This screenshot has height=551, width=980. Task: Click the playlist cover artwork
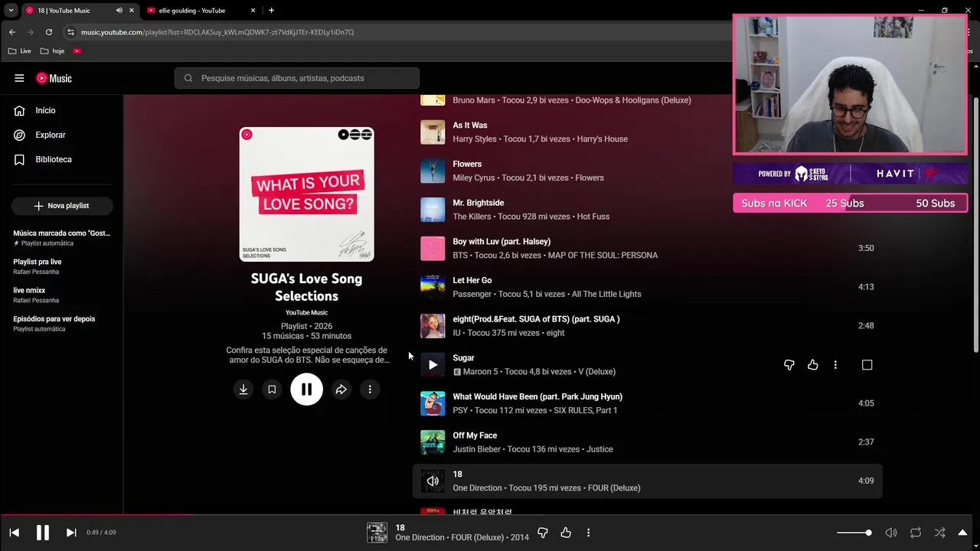click(x=306, y=194)
